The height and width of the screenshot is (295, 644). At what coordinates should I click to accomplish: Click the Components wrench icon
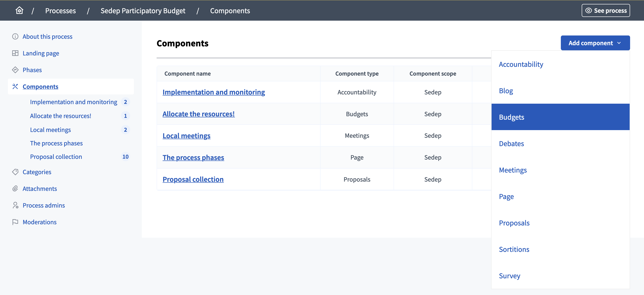pos(15,86)
